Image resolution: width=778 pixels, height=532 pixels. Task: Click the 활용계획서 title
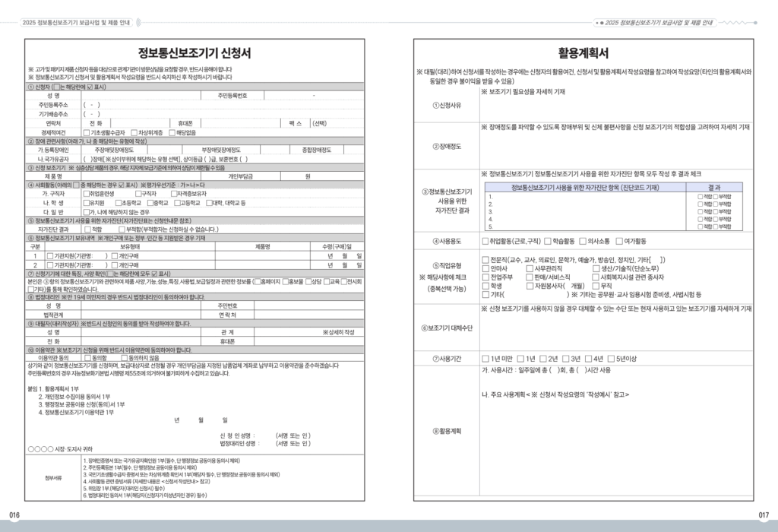coord(583,53)
